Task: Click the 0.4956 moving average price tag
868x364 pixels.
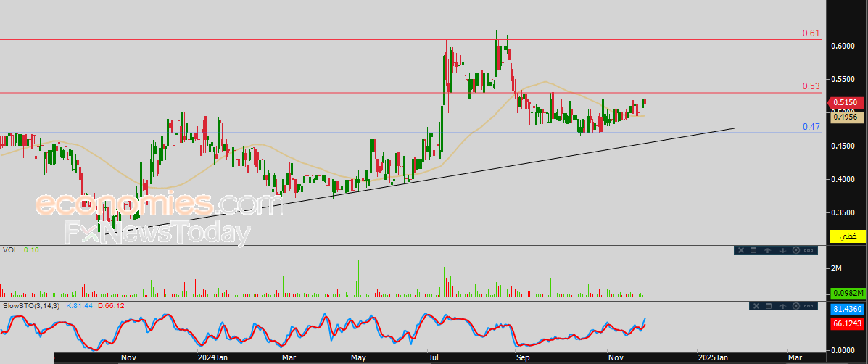Action: coord(847,116)
